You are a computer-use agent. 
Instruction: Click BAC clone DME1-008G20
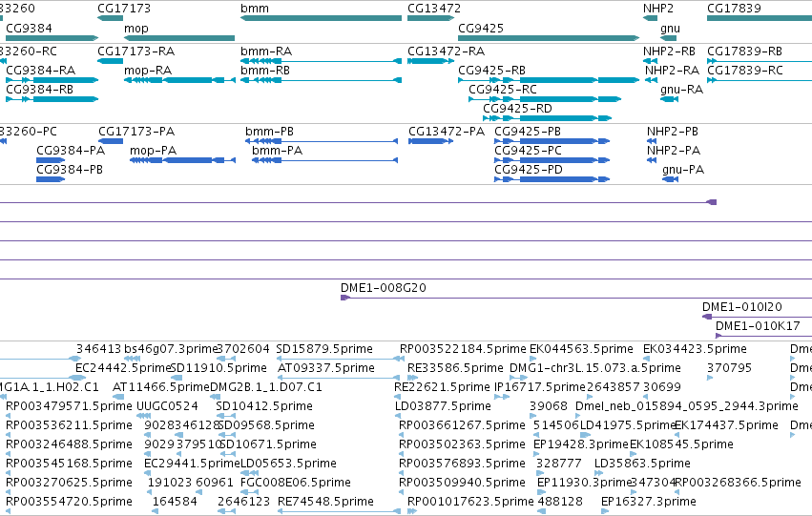[x=576, y=297]
